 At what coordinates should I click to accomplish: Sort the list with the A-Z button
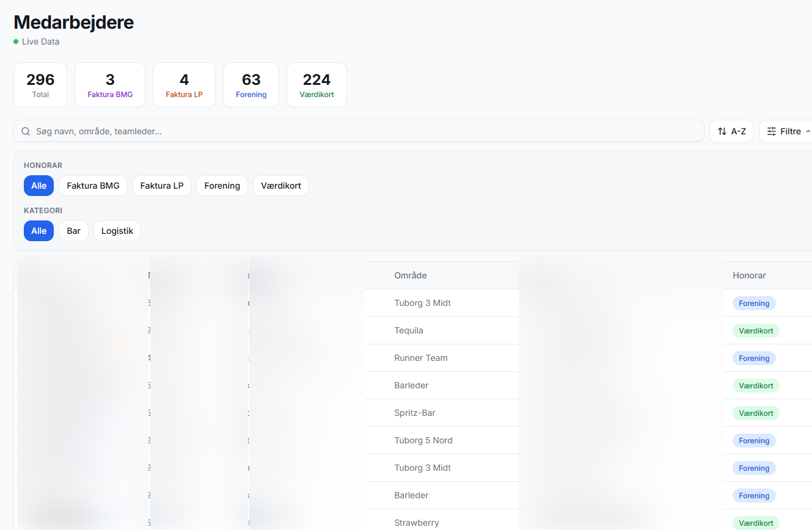click(731, 131)
